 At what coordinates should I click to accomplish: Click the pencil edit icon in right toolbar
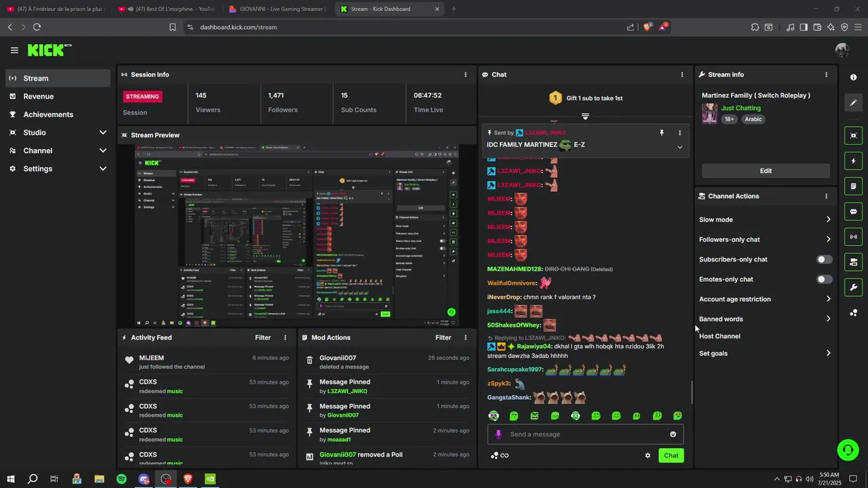[854, 103]
